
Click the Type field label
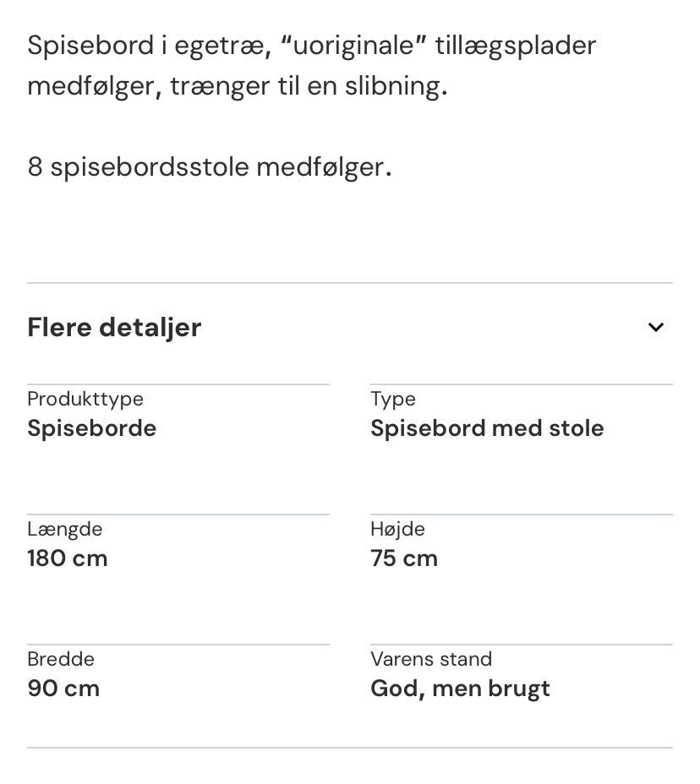coord(393,399)
